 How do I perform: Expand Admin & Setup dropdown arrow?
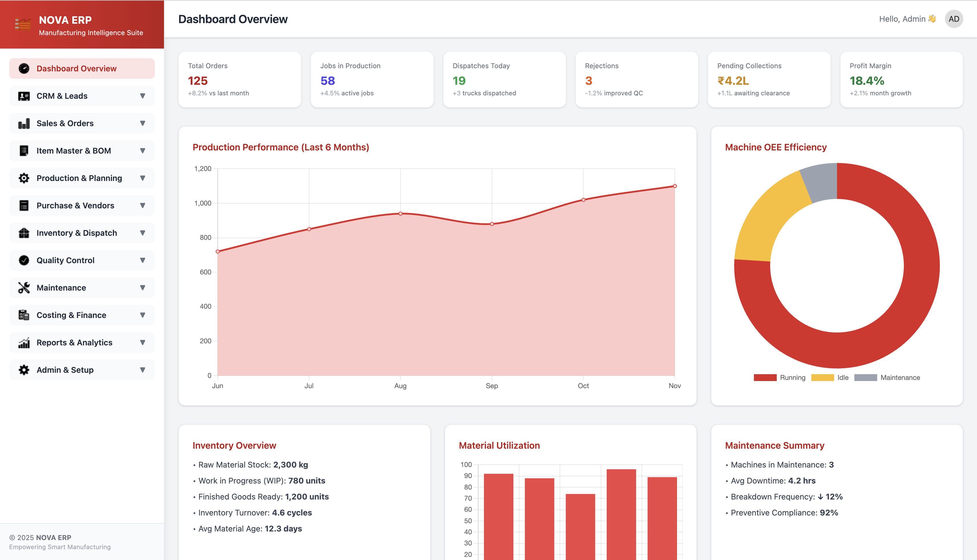143,370
